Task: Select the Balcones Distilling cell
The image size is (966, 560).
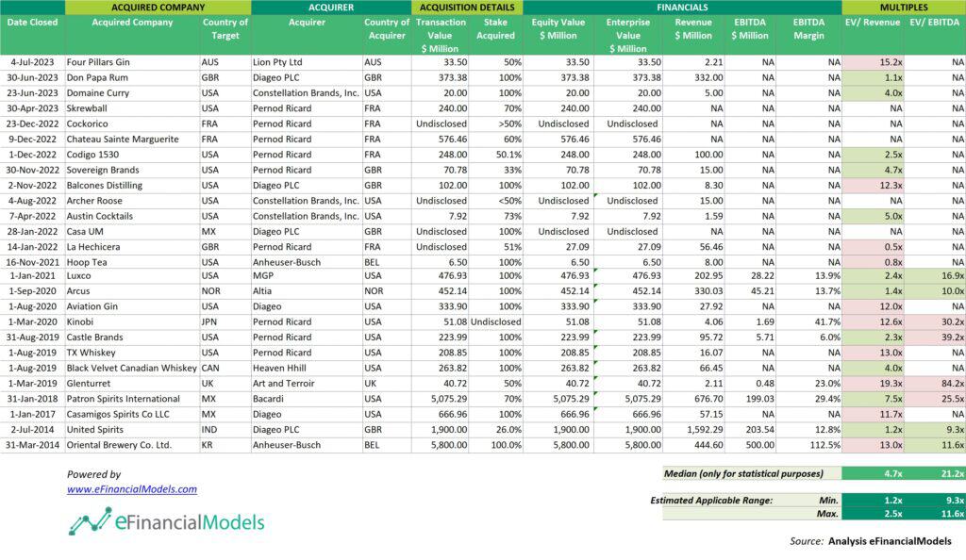Action: [x=132, y=185]
